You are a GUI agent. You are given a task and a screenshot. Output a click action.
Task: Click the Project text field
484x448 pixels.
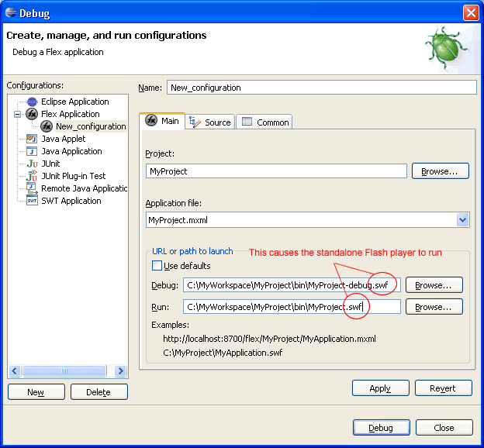pos(276,171)
